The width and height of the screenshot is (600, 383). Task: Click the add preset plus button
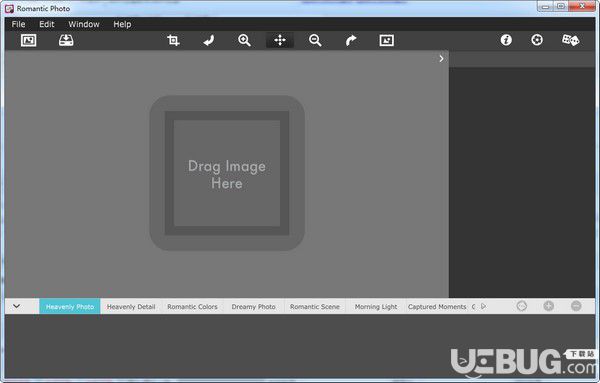point(549,306)
